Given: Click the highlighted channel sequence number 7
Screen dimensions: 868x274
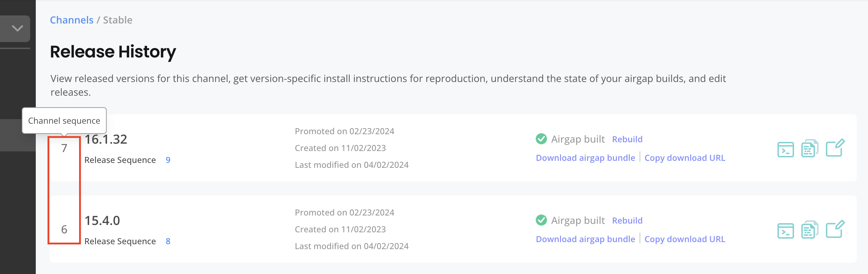Looking at the screenshot, I should tap(64, 149).
